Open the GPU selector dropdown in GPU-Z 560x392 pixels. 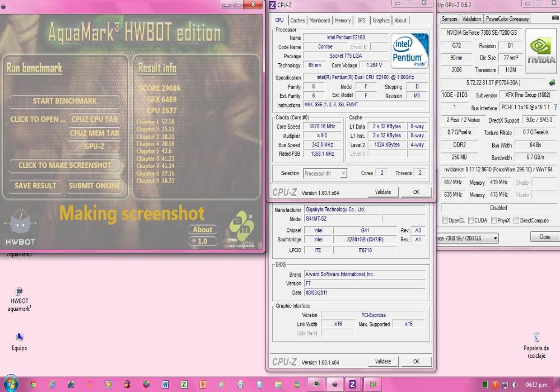467,238
